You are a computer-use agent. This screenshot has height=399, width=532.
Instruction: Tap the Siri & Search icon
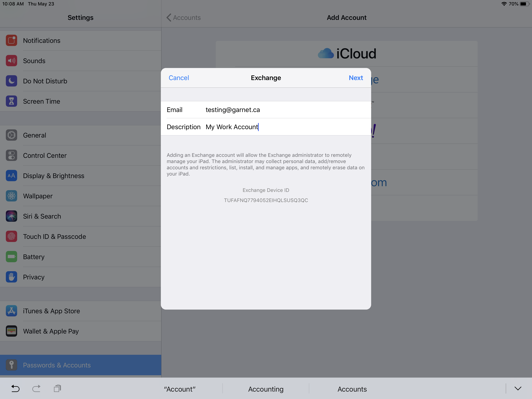11,216
